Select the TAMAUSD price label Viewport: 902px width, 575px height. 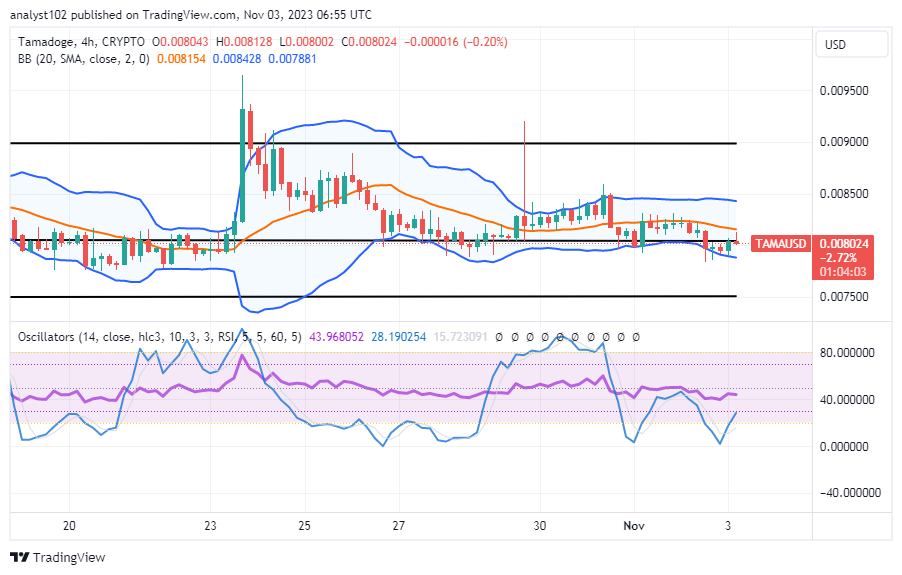coord(780,243)
